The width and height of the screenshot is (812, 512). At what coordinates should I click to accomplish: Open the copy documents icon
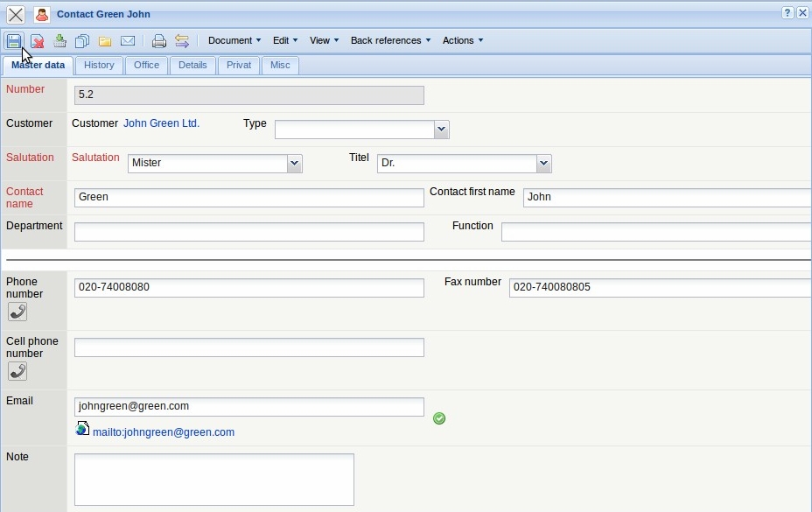click(x=80, y=41)
